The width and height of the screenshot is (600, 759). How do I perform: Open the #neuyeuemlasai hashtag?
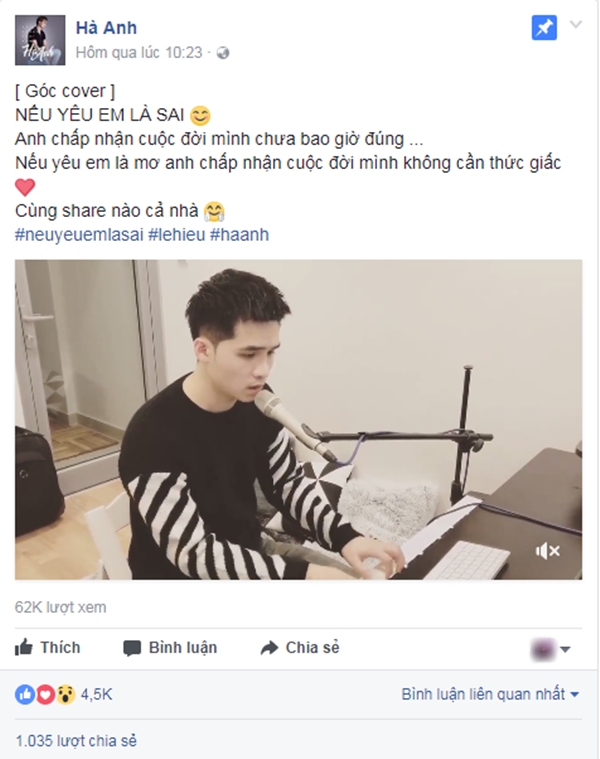coord(79,235)
